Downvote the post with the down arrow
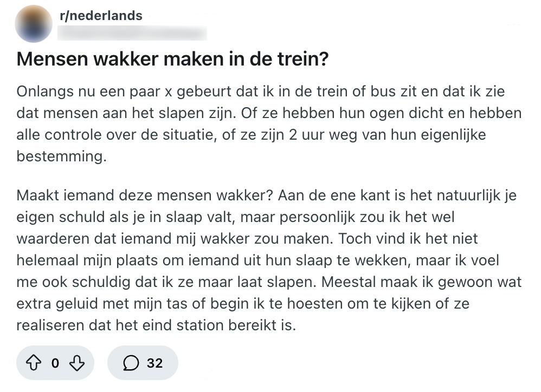Screen dimensions: 541x392 tap(78, 363)
